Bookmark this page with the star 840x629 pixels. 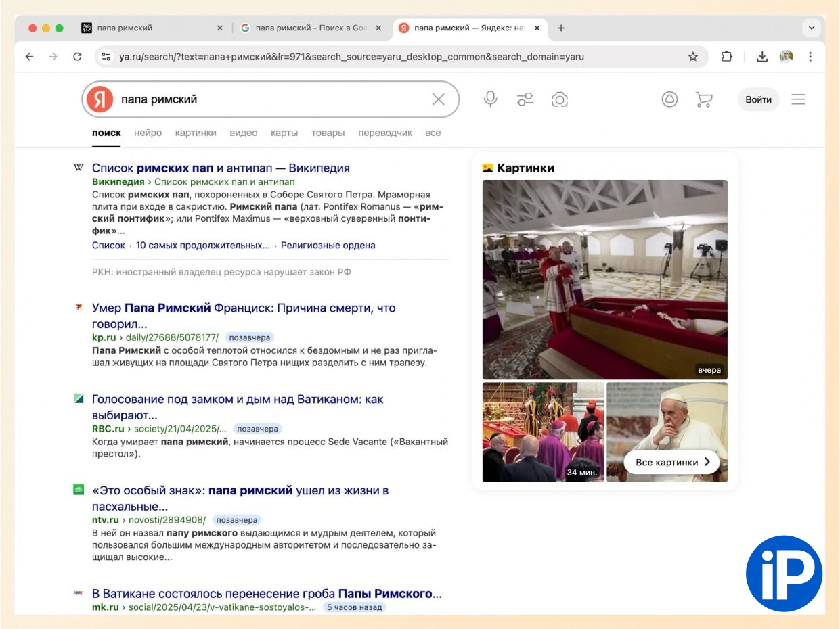693,57
